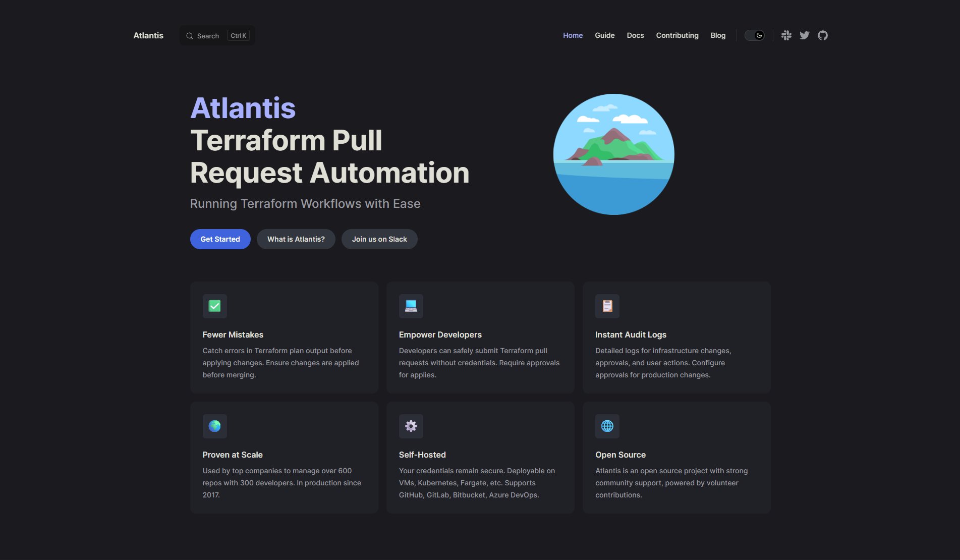Click the Atlantis is an open source description
The width and height of the screenshot is (960, 560).
pyautogui.click(x=671, y=483)
